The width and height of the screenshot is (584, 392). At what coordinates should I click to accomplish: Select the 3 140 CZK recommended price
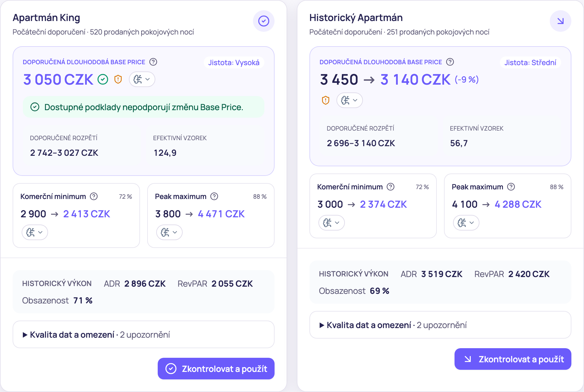coord(415,80)
